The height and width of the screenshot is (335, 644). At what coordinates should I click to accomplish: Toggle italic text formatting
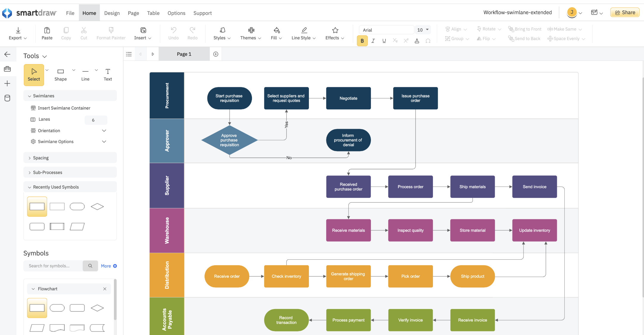[373, 41]
